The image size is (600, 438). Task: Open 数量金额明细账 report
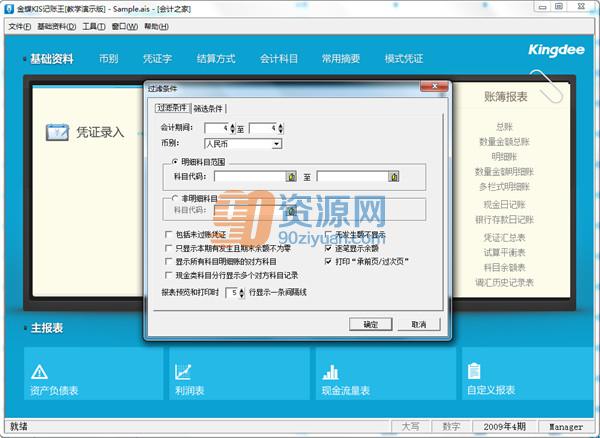point(504,172)
